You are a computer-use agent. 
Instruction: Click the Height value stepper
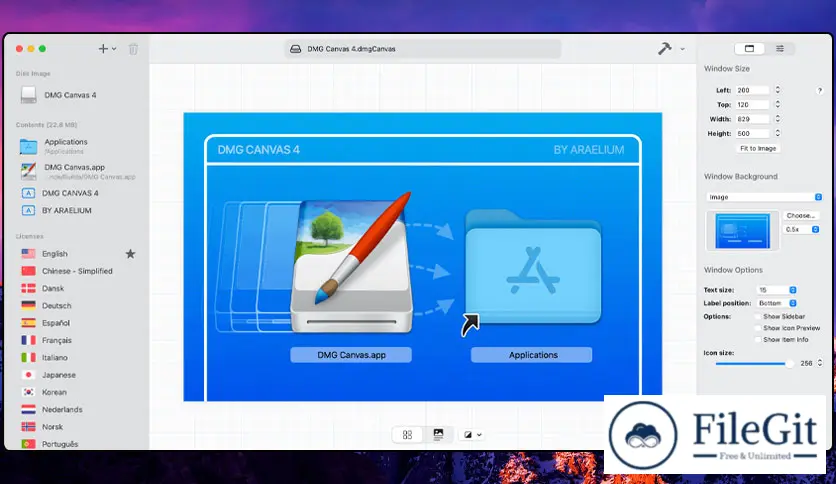pos(777,133)
